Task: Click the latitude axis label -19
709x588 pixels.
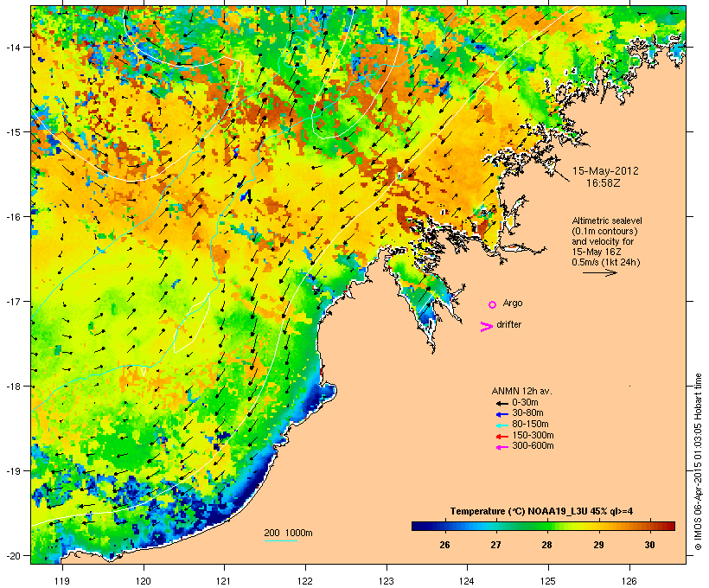Action: click(12, 471)
